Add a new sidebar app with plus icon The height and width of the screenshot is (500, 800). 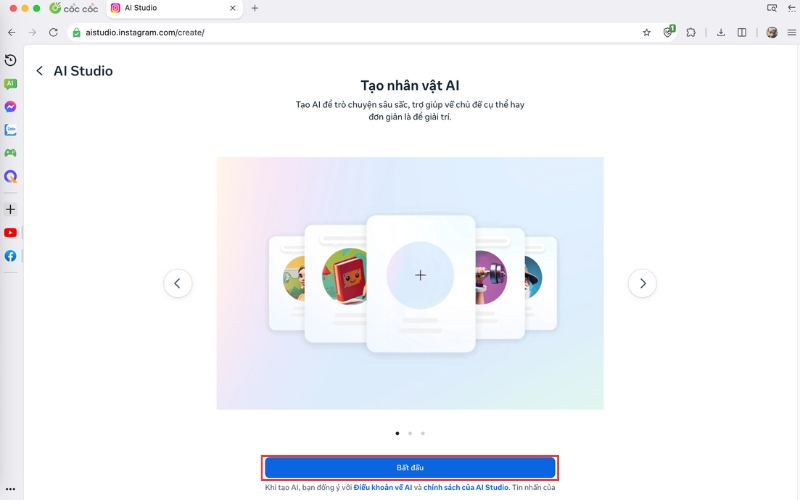[x=10, y=209]
